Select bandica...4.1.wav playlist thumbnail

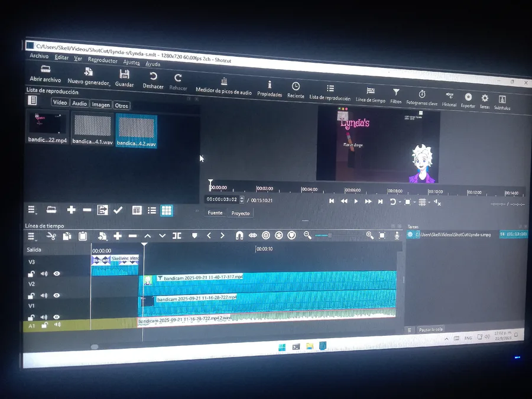pos(92,129)
